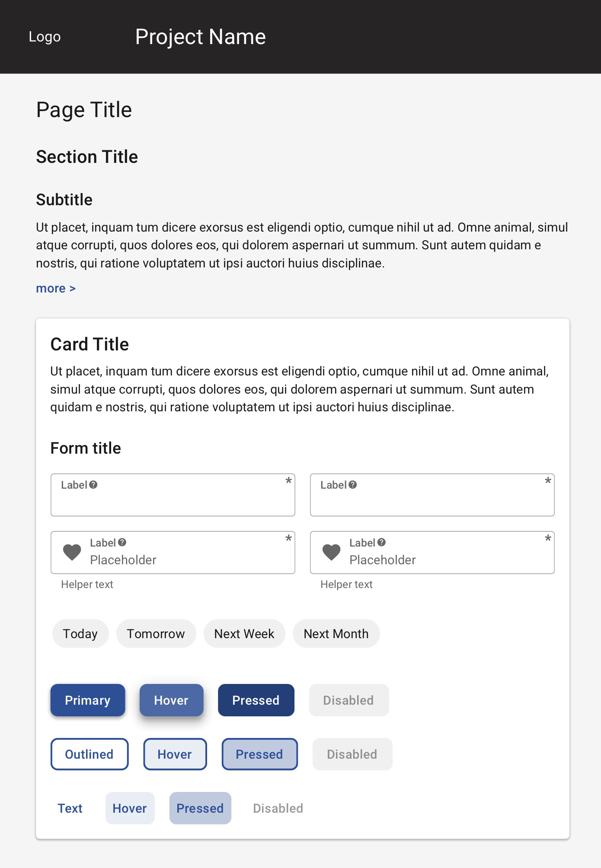Click heart icon in right Placeholder field

point(332,552)
